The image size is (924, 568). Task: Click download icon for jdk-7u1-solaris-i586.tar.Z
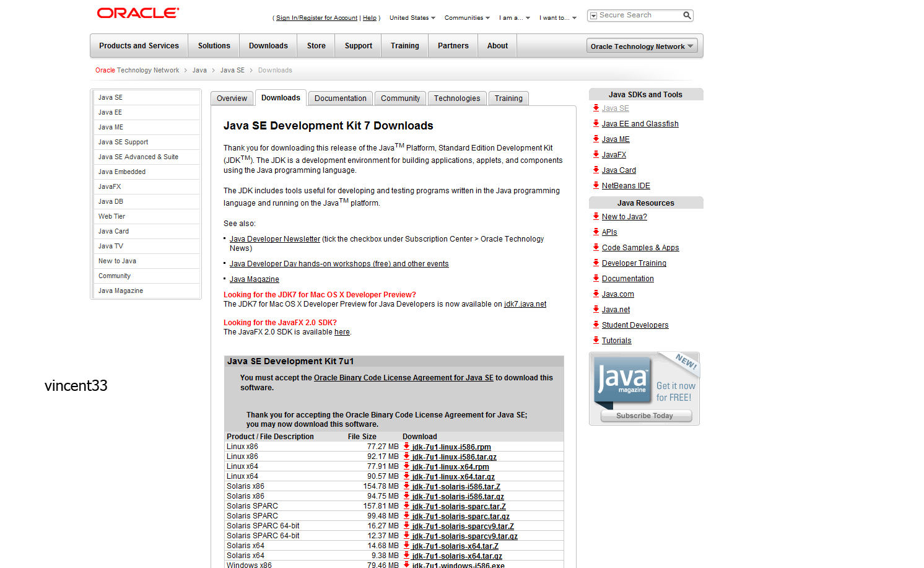pos(406,486)
